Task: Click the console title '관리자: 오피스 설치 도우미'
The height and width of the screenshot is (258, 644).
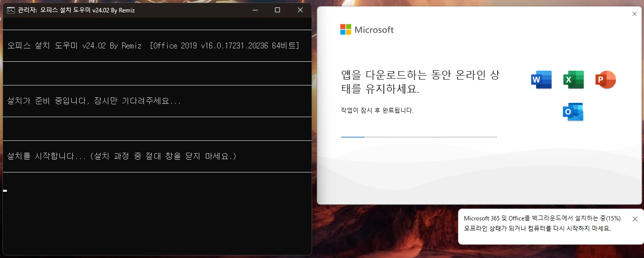Action: 54,10
